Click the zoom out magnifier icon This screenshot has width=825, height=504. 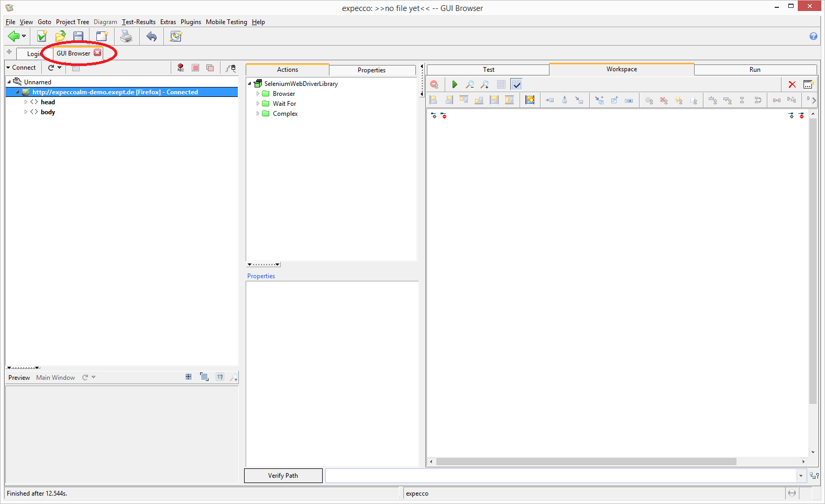tap(470, 84)
